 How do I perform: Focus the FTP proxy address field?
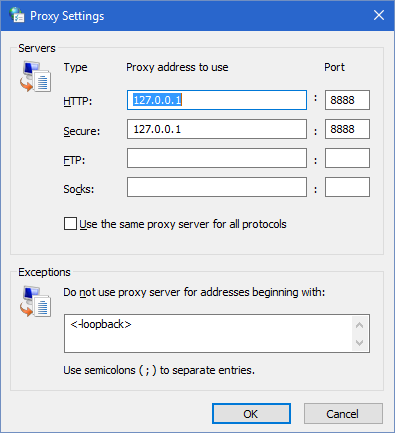[217, 158]
